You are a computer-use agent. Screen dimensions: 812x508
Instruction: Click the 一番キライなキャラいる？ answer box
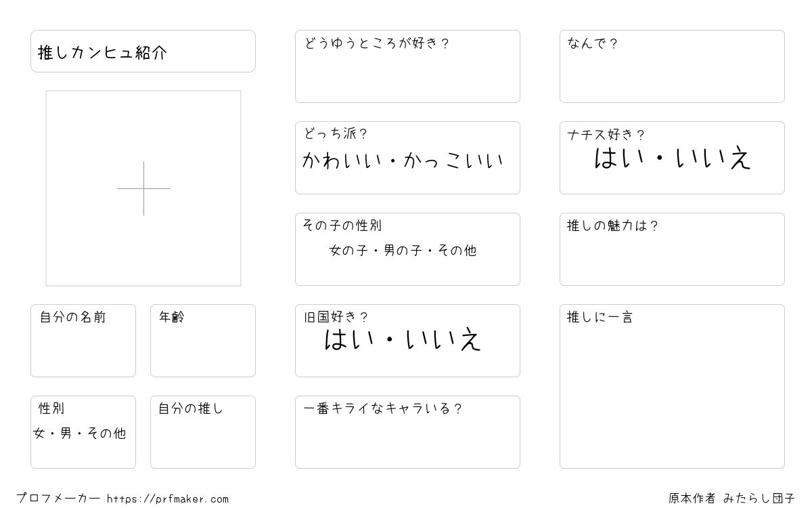tap(407, 440)
